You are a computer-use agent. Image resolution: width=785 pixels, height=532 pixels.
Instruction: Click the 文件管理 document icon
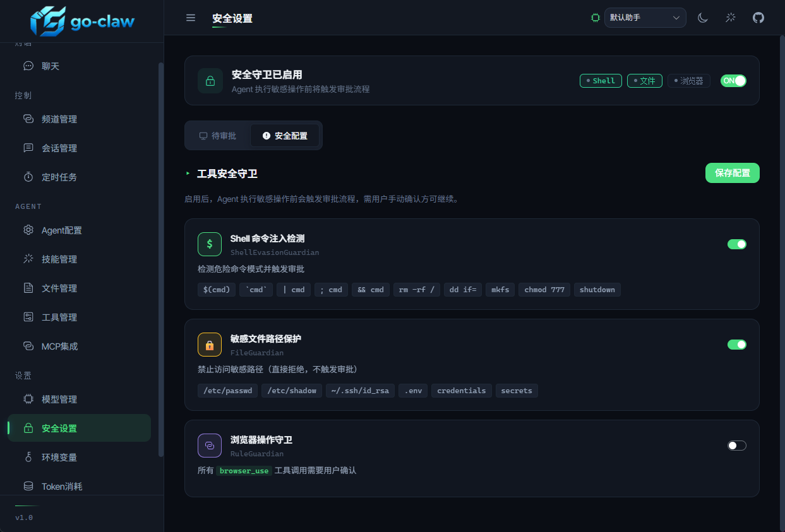click(28, 288)
